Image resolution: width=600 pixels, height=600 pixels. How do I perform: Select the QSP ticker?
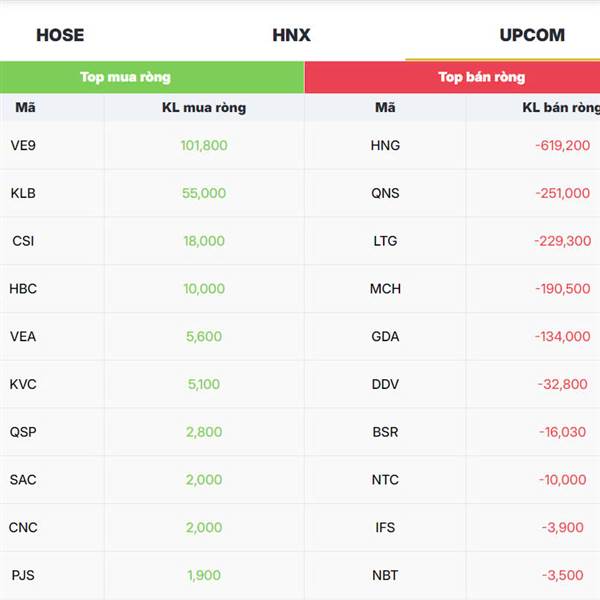pyautogui.click(x=23, y=432)
